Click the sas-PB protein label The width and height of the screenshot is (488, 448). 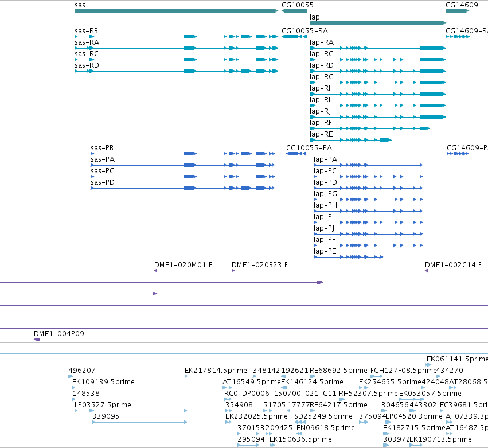(x=102, y=148)
